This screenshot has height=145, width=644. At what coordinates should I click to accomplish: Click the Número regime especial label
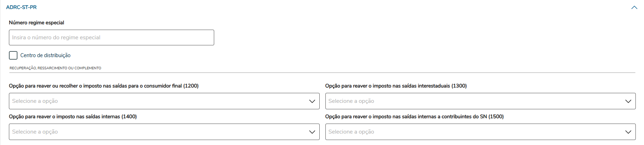tap(36, 22)
